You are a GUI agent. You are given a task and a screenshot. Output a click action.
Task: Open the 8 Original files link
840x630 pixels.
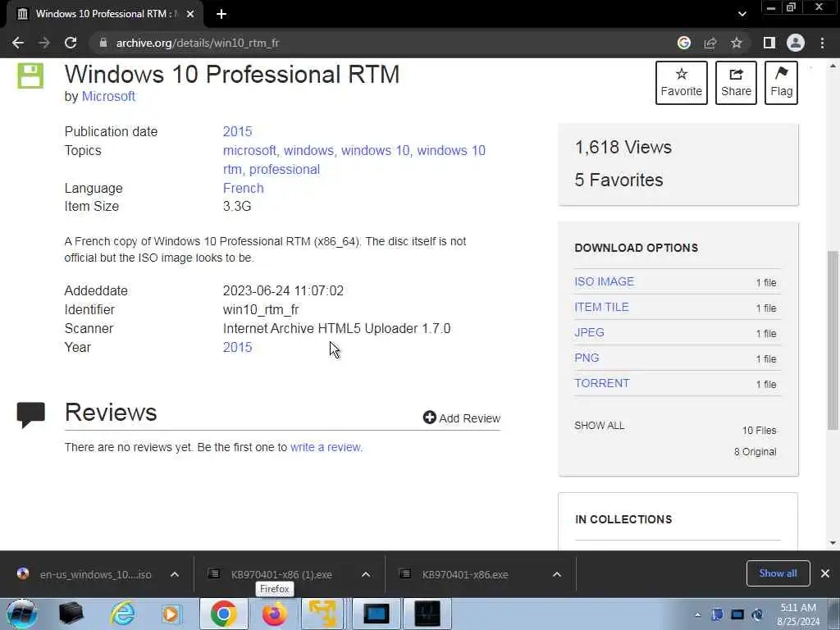(x=755, y=452)
